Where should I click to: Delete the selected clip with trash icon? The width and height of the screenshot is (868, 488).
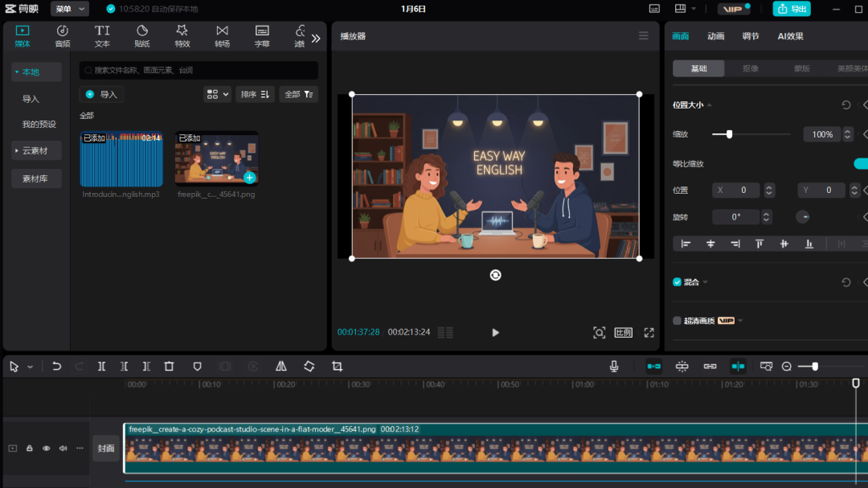tap(169, 367)
